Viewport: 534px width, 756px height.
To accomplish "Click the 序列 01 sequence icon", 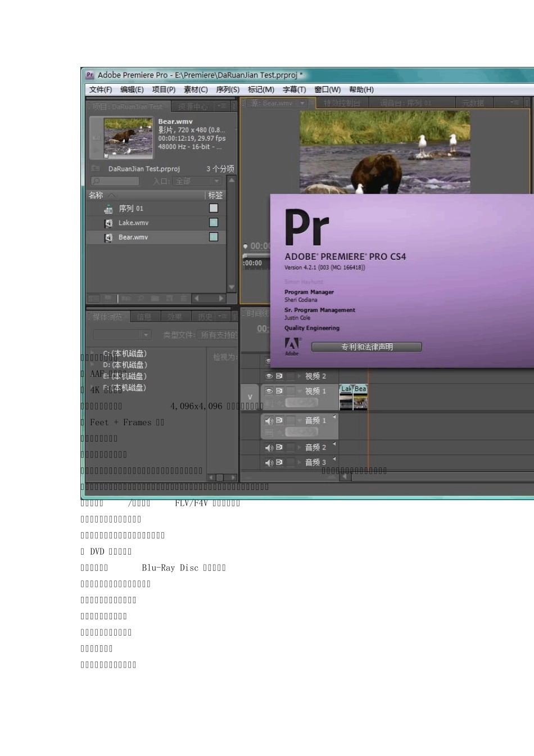I will (108, 209).
